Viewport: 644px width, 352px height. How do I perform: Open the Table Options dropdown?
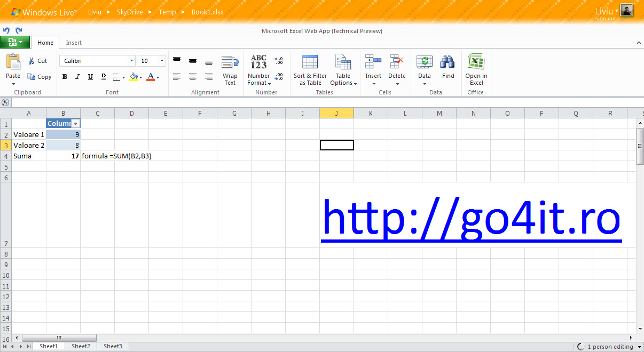click(343, 70)
